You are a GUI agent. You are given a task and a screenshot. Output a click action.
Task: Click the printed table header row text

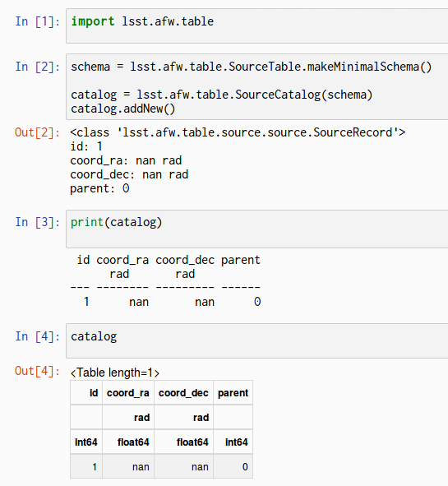tap(169, 260)
